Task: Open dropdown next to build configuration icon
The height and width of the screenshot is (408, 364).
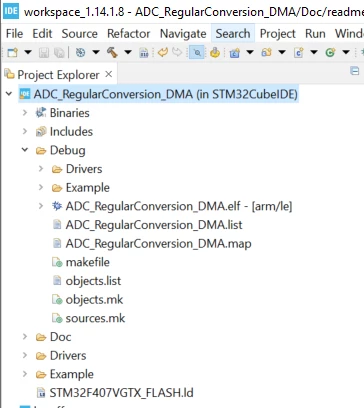Action: [96, 52]
